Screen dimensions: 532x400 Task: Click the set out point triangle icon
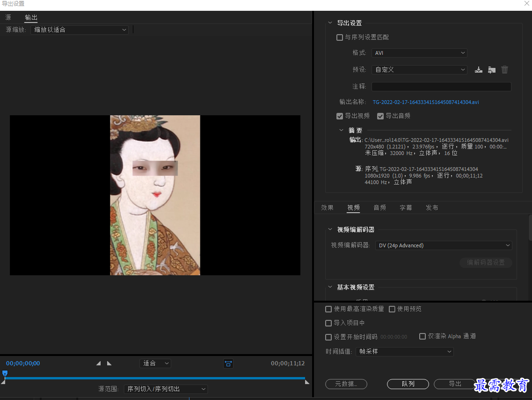tap(109, 363)
